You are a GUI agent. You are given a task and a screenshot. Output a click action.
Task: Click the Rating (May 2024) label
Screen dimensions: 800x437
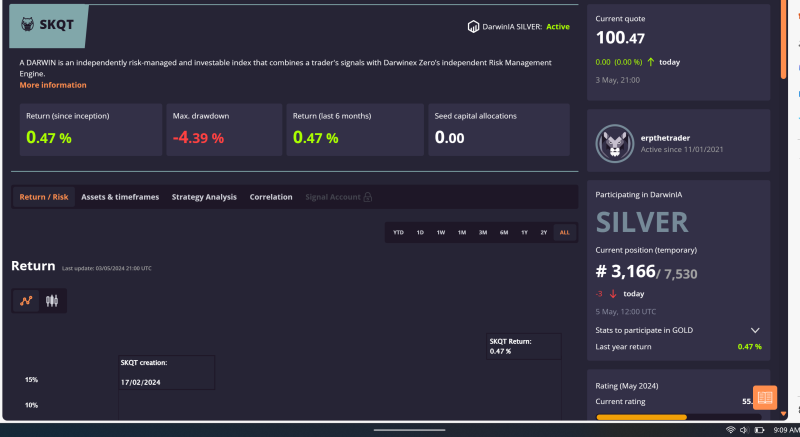627,386
